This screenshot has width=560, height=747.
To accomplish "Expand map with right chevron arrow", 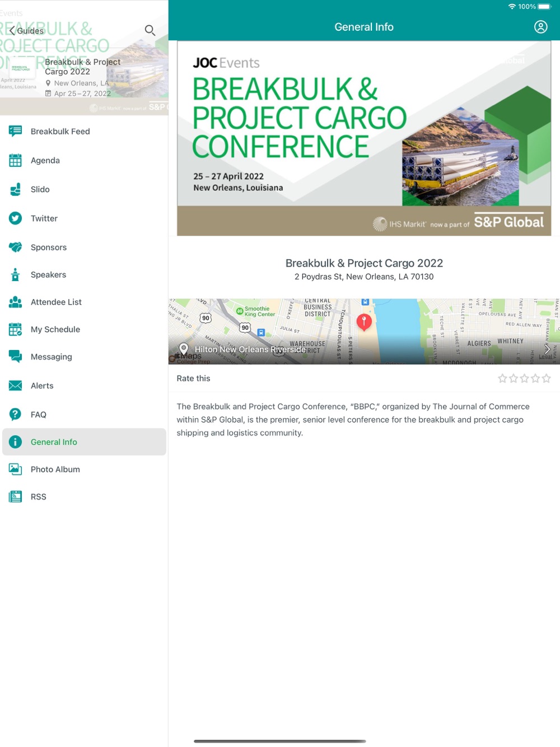I will (547, 349).
